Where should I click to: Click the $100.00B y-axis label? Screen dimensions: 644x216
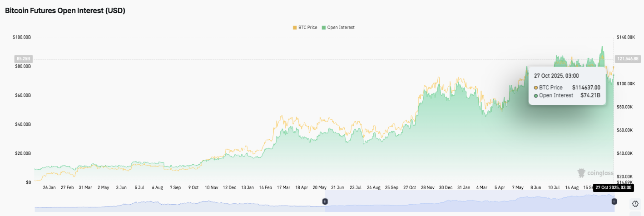click(22, 37)
